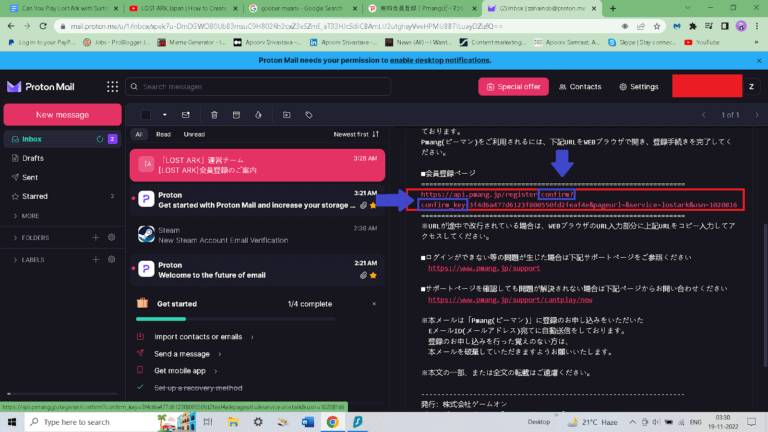Click the move-to-folder icon
The image size is (768, 432).
pyautogui.click(x=287, y=115)
